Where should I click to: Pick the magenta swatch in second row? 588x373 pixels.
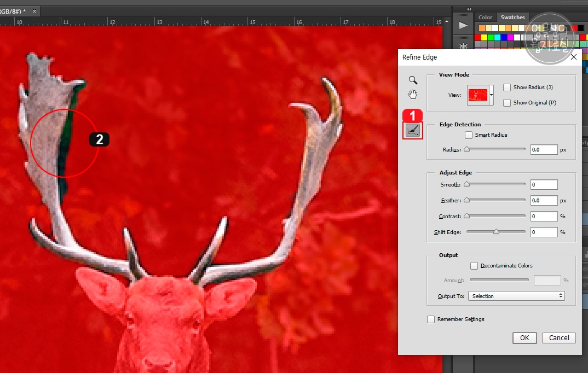(510, 37)
